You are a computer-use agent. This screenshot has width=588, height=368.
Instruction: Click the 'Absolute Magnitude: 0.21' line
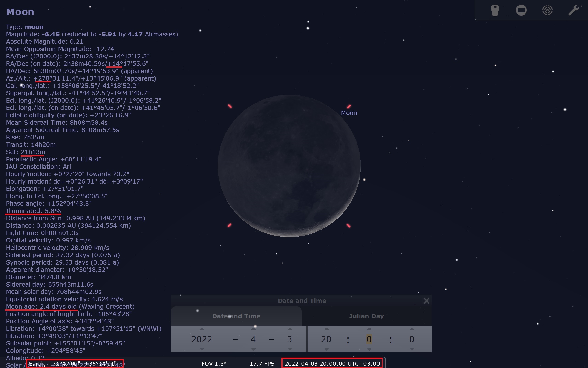point(45,42)
